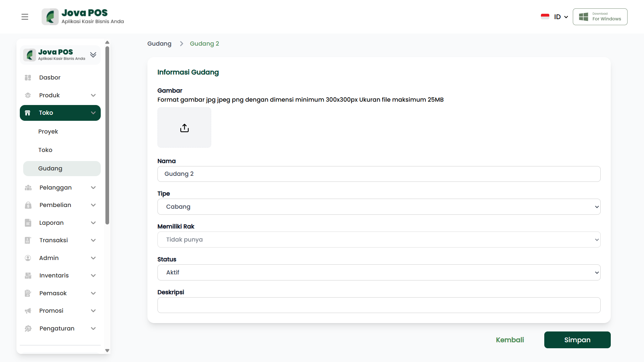The image size is (644, 362).
Task: Click into the Deskripsi text field
Action: pos(378,305)
